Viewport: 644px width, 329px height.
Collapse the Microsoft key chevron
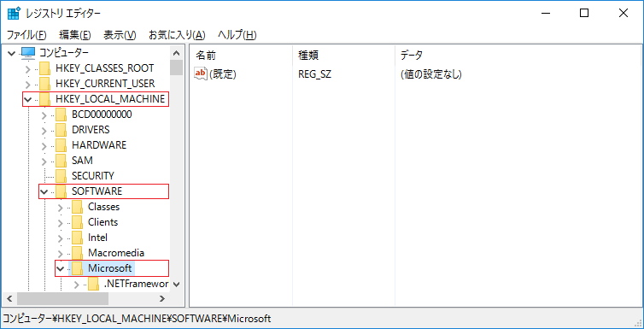[x=61, y=268]
